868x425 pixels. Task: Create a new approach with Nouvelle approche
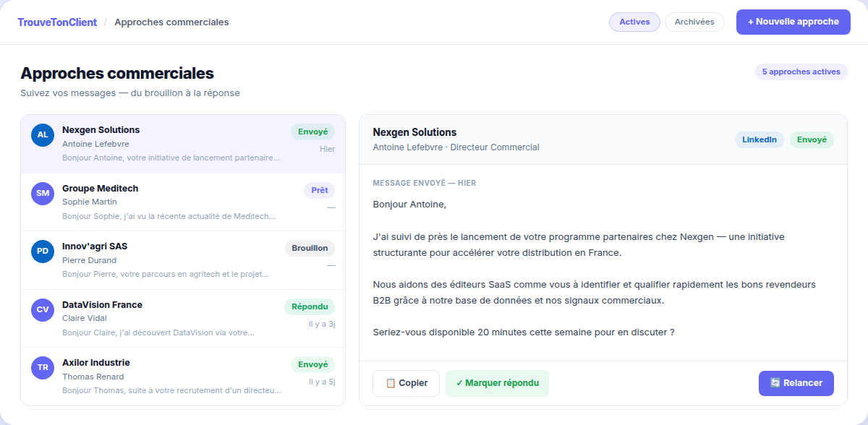[x=793, y=22]
